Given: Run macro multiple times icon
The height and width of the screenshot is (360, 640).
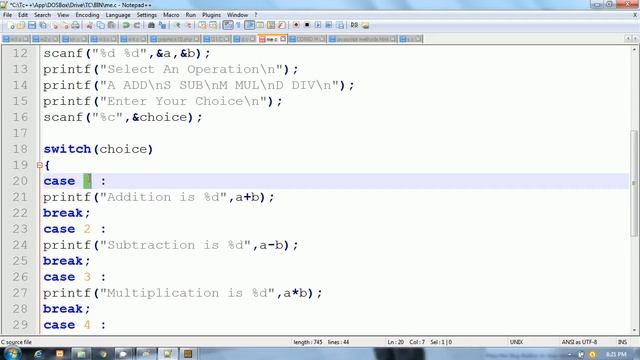Looking at the screenshot, I should tap(329, 25).
